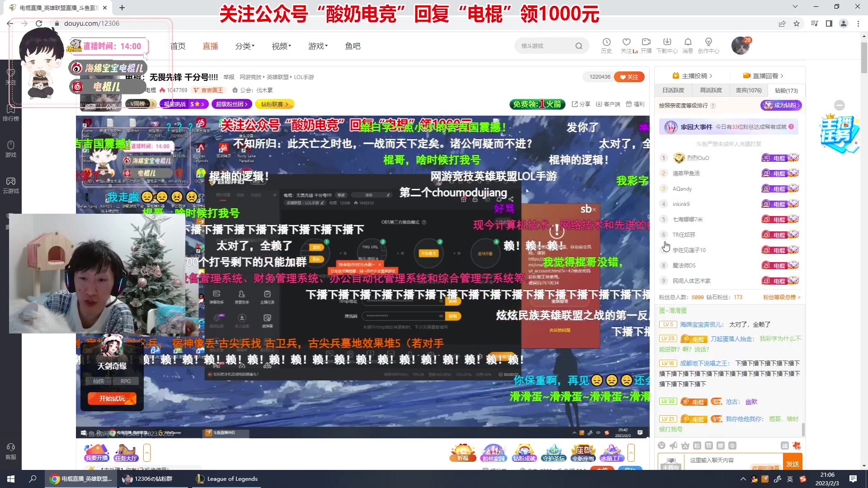This screenshot has height=488, width=868.
Task: Click the 关注 follow button
Action: (629, 77)
